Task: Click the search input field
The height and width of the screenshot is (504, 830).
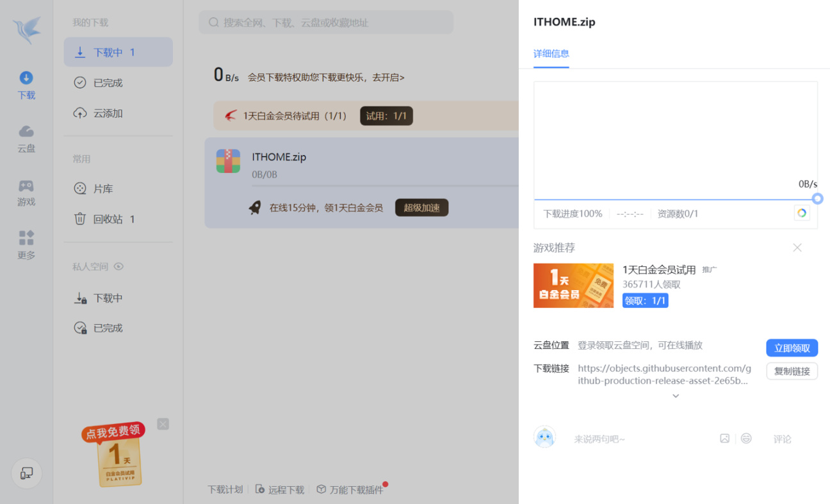Action: click(x=326, y=22)
